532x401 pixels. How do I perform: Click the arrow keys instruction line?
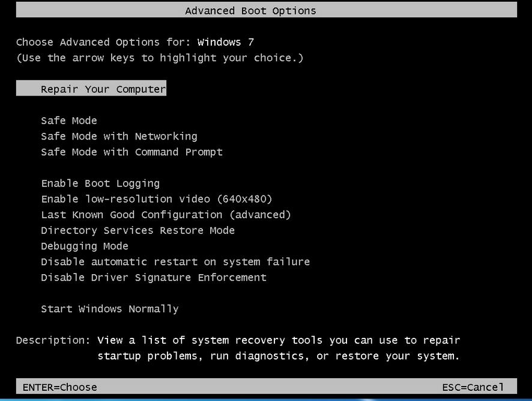(x=160, y=58)
